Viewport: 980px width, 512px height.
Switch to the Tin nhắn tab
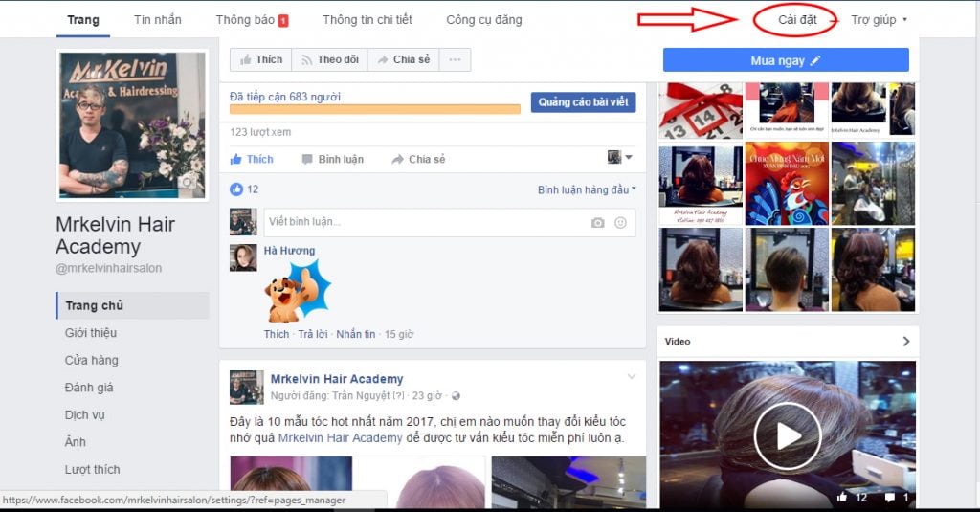pos(158,19)
